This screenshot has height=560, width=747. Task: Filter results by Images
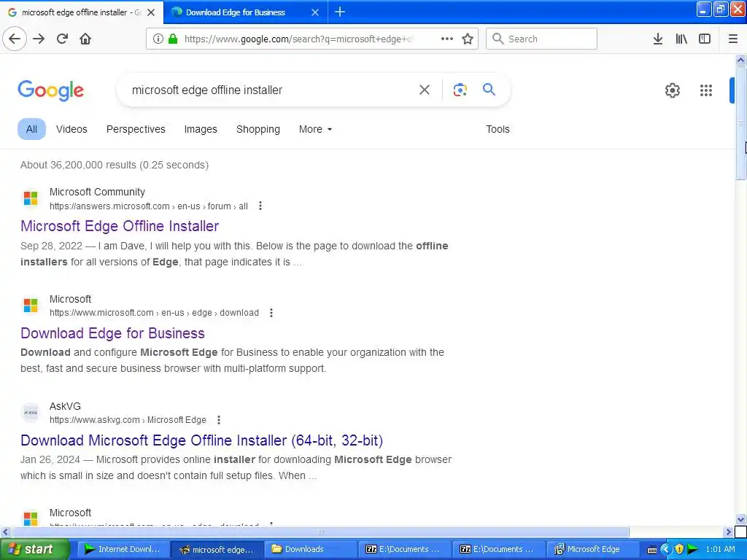[201, 129]
